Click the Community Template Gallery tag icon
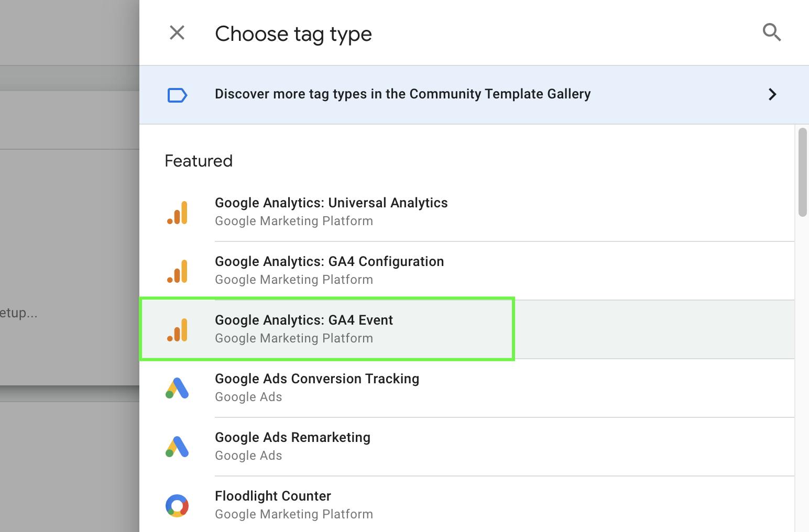Image resolution: width=809 pixels, height=532 pixels. [x=177, y=95]
